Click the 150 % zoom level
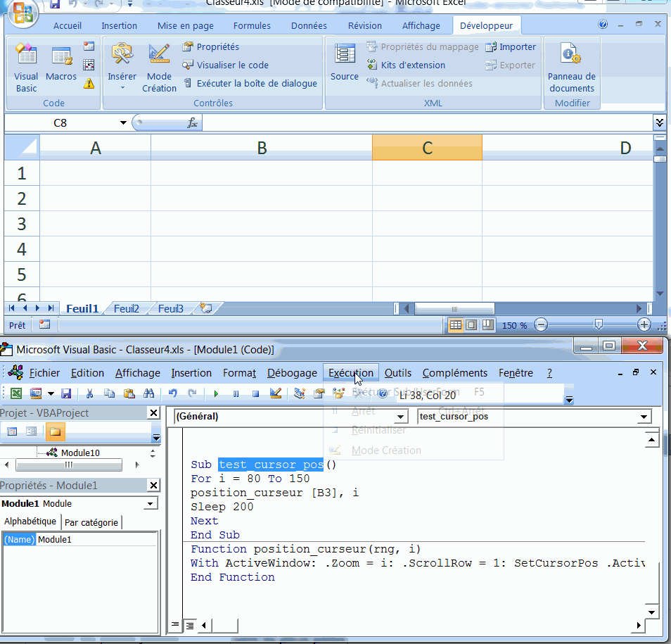Image resolution: width=671 pixels, height=644 pixels. pos(514,325)
